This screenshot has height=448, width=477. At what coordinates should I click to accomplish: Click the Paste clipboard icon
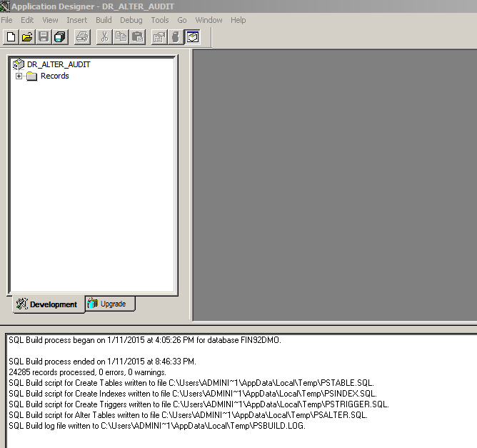[138, 37]
